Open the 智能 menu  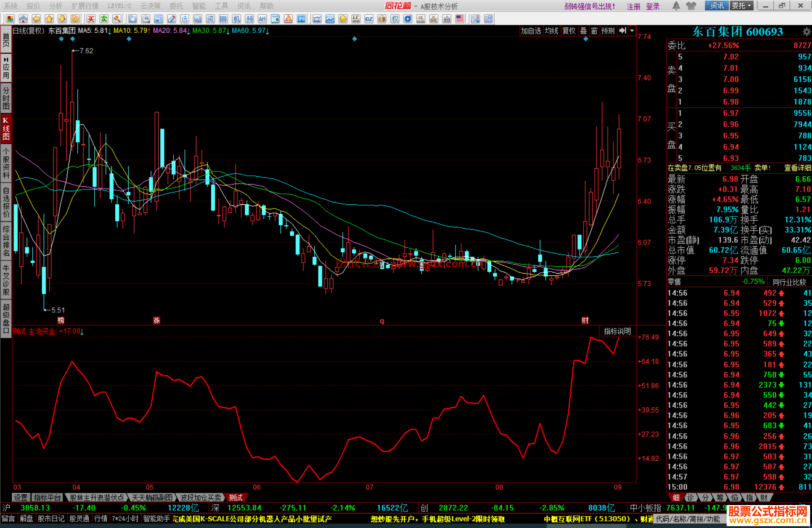tap(198, 6)
